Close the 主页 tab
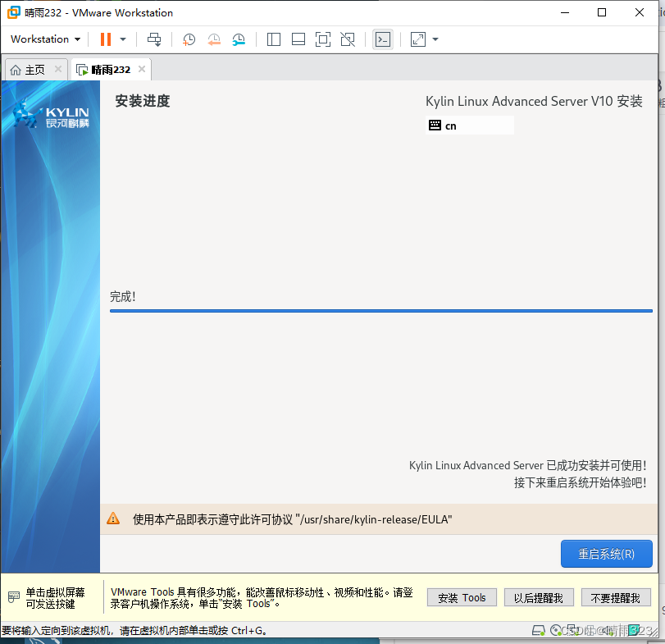This screenshot has height=644, width=665. click(x=58, y=69)
